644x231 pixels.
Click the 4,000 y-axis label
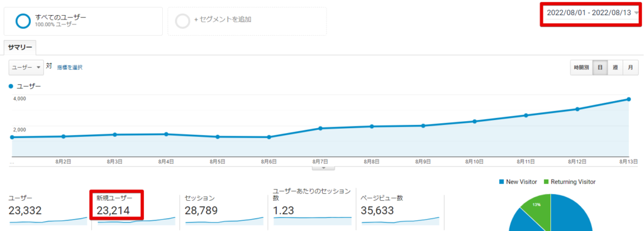click(19, 99)
